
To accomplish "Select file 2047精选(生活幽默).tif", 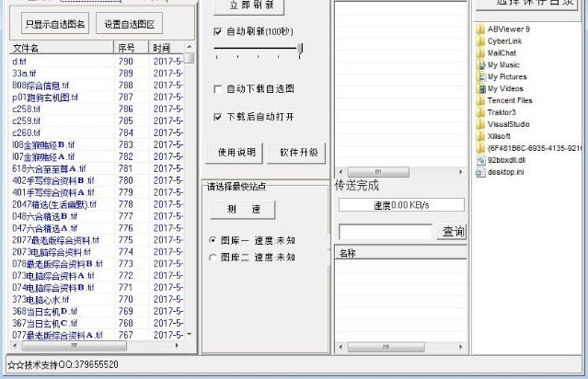I will (54, 205).
